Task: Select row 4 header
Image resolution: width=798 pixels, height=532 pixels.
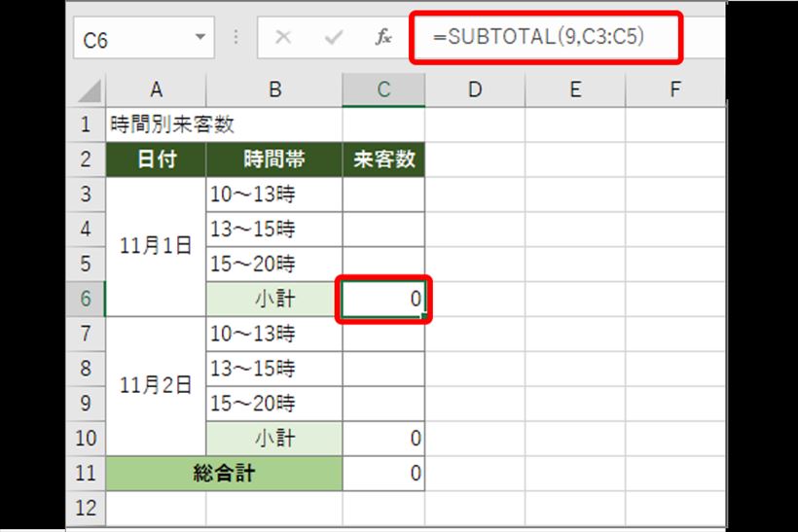Action: coord(86,230)
